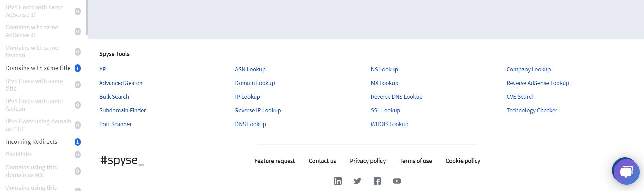Click Contact us in footer

pyautogui.click(x=322, y=161)
